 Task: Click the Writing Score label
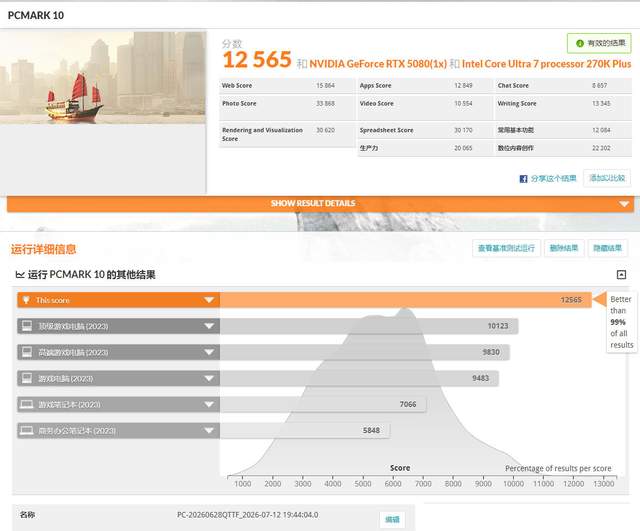pos(517,103)
